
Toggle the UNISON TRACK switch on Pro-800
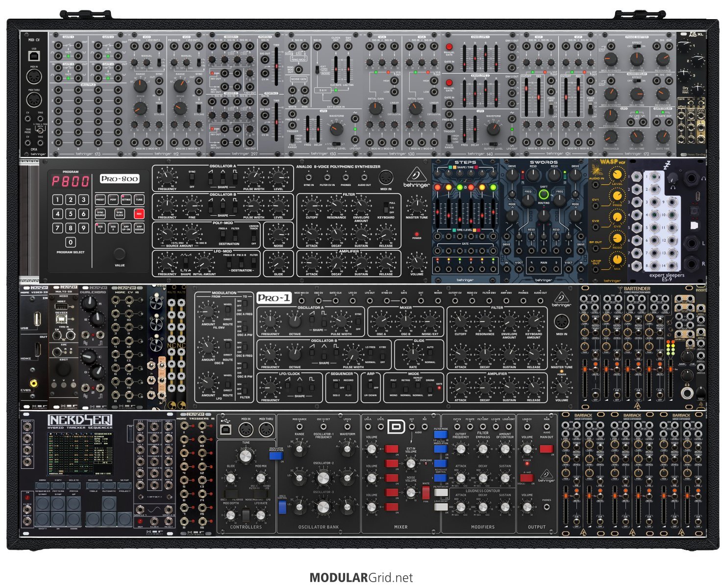tap(253, 236)
